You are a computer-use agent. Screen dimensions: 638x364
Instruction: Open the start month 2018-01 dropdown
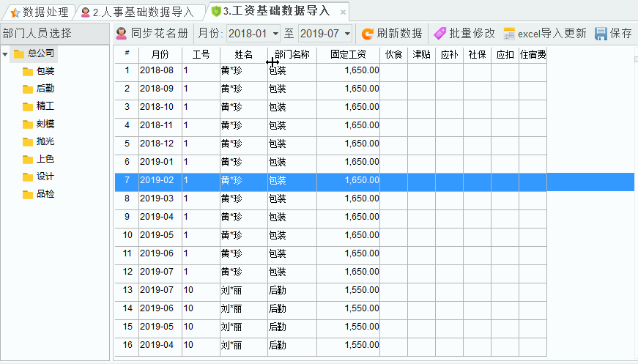click(x=275, y=34)
